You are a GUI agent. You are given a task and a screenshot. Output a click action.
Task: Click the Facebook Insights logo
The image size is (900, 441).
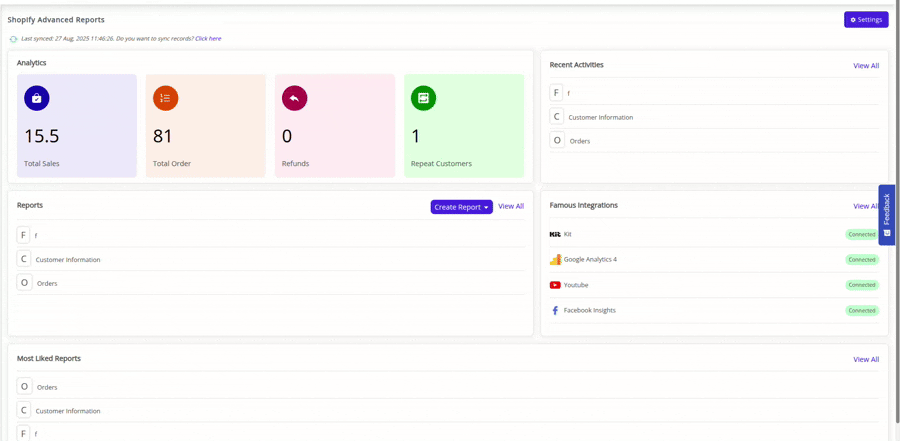point(555,311)
